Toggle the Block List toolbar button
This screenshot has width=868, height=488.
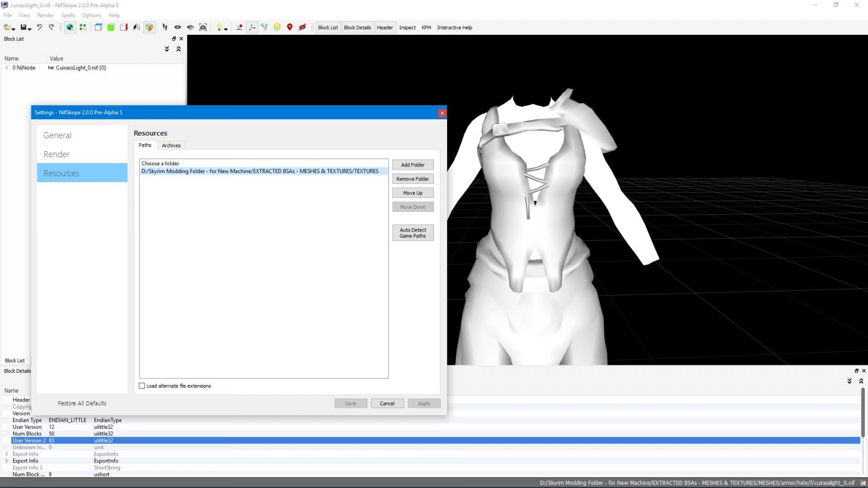click(x=328, y=28)
